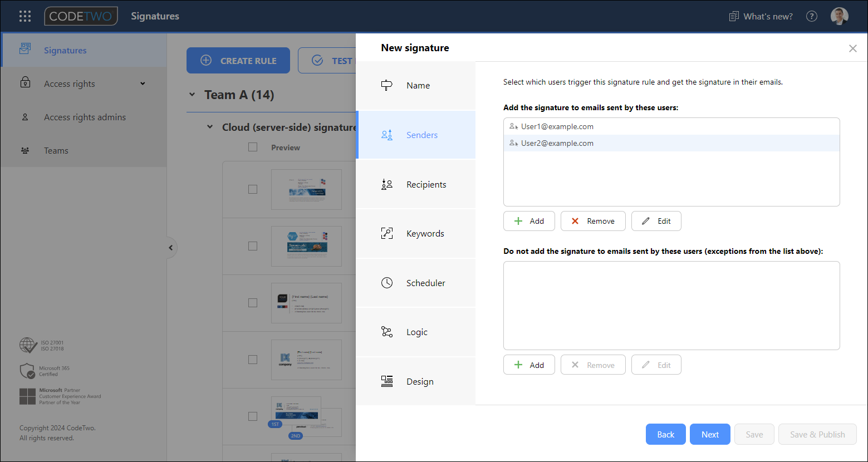Click the Access rights admins person icon
Image resolution: width=868 pixels, height=462 pixels.
pos(25,117)
